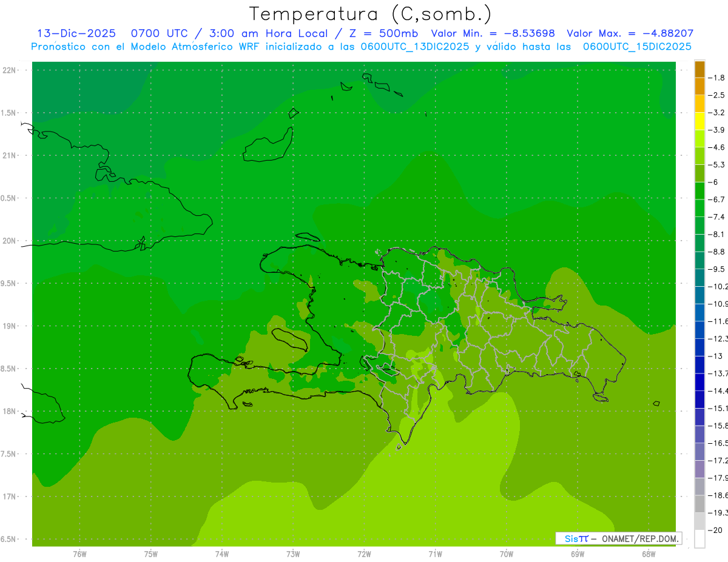Image resolution: width=728 pixels, height=562 pixels.
Task: Click the -3.9 legend value
Action: tap(716, 130)
